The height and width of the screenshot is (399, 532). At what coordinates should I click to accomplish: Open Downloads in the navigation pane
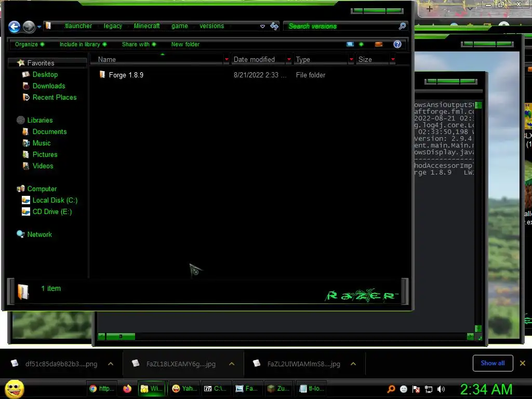click(x=48, y=86)
